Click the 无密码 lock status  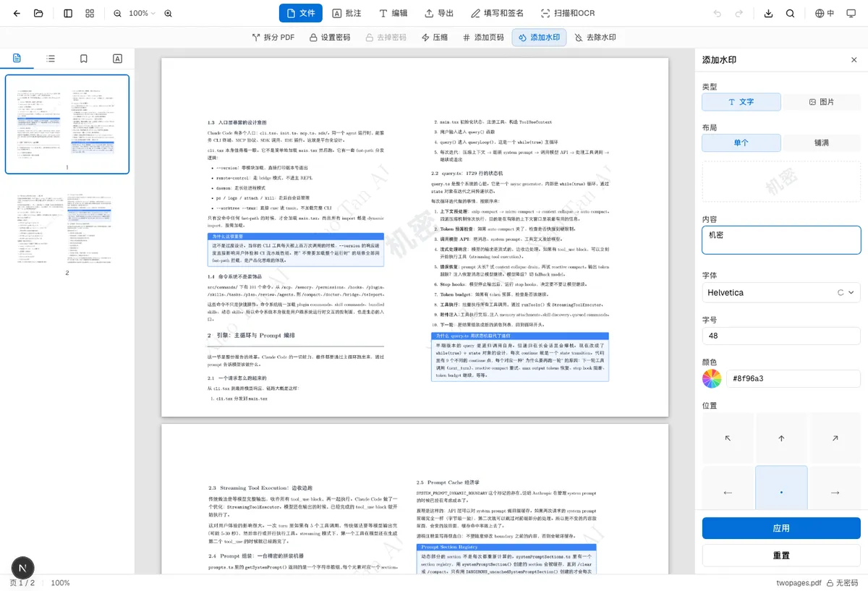pyautogui.click(x=843, y=583)
